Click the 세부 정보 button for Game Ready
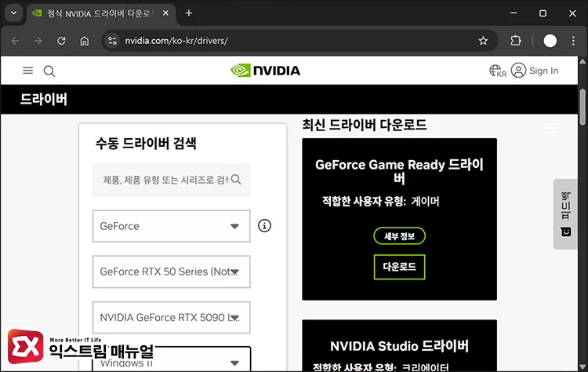The height and width of the screenshot is (372, 588). (399, 236)
